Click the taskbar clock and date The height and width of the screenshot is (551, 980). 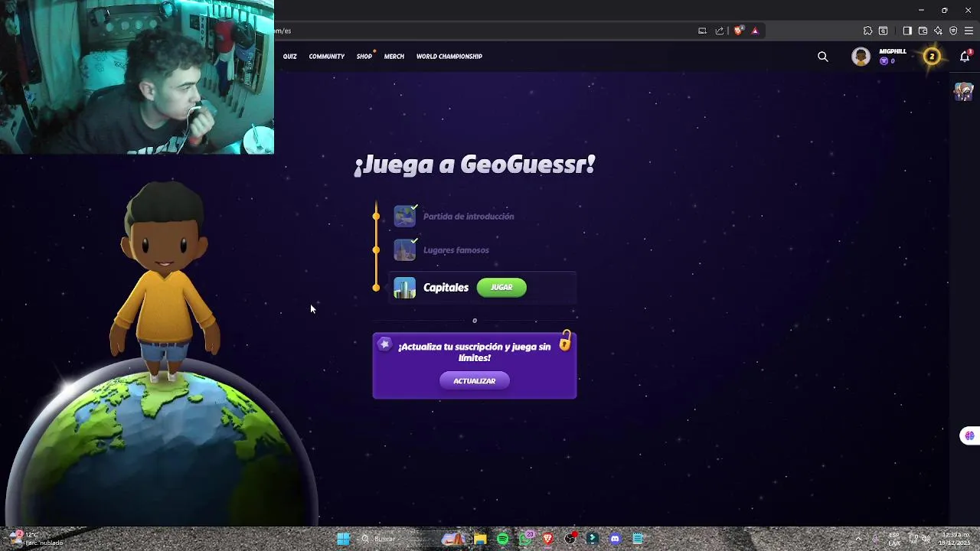coord(955,539)
